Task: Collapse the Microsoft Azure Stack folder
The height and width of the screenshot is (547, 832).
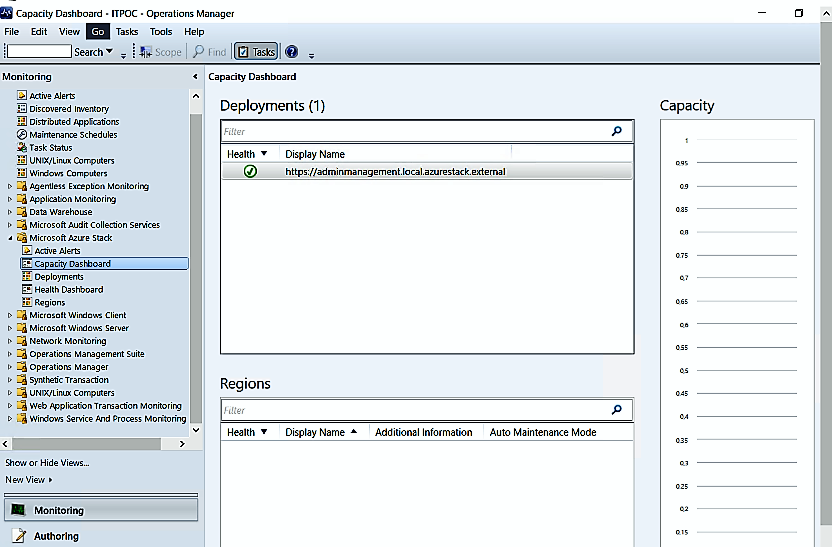Action: 10,238
